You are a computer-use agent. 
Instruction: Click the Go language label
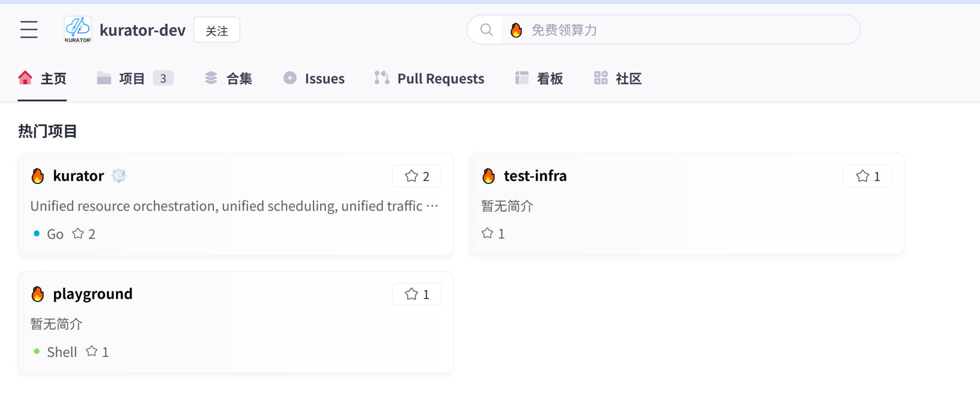pyautogui.click(x=55, y=234)
